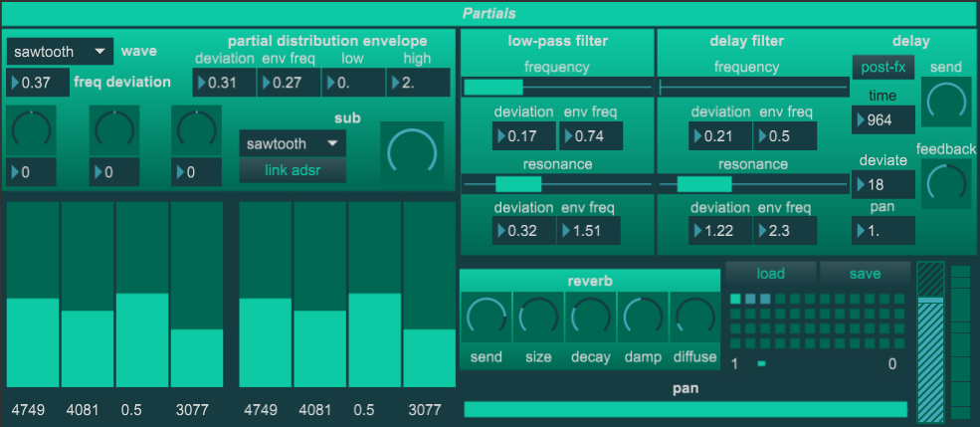Screen dimensions: 980x427
Task: Click low-pass resonance env freq box 1.51
Action: (x=591, y=231)
